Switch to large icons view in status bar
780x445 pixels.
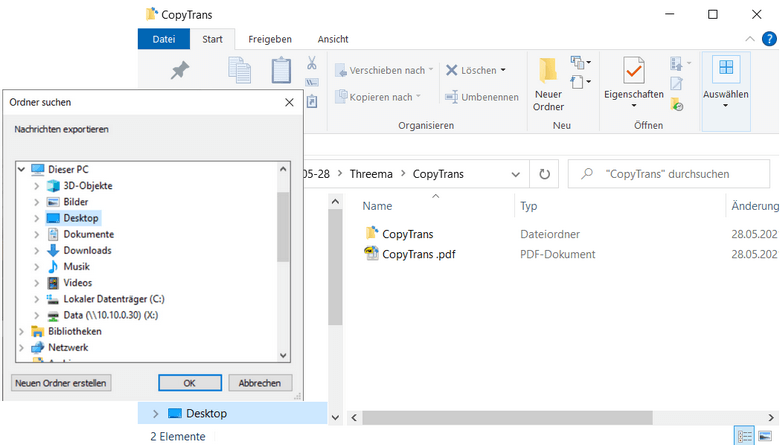point(765,437)
